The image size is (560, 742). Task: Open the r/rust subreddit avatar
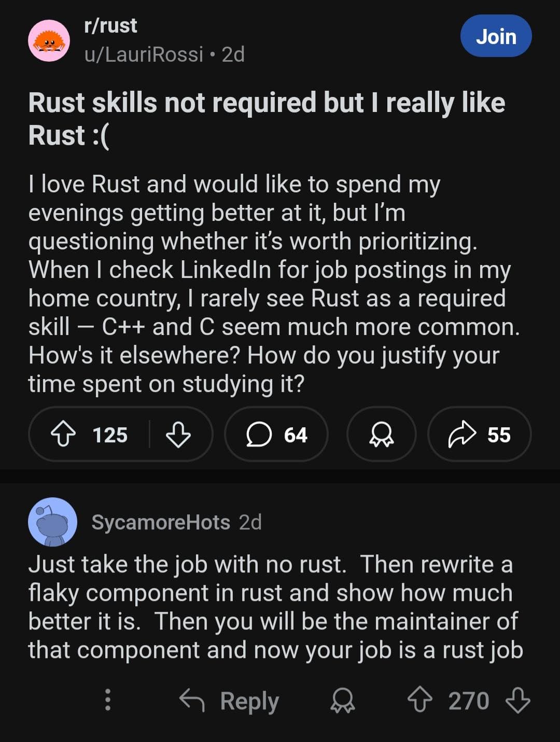(49, 40)
